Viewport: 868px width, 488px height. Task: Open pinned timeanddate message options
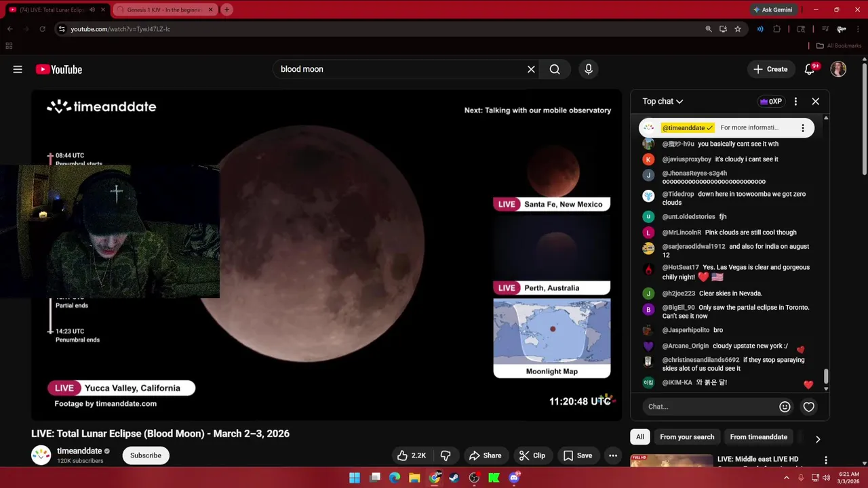pyautogui.click(x=803, y=127)
